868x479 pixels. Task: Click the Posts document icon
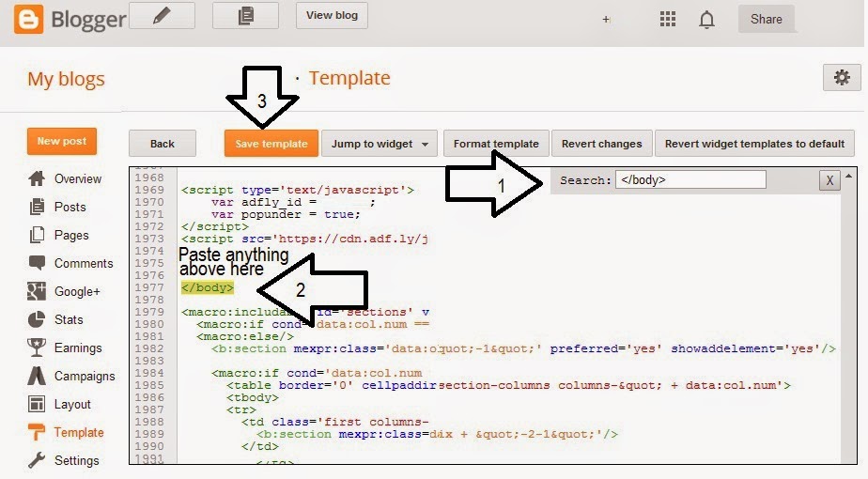(x=37, y=207)
